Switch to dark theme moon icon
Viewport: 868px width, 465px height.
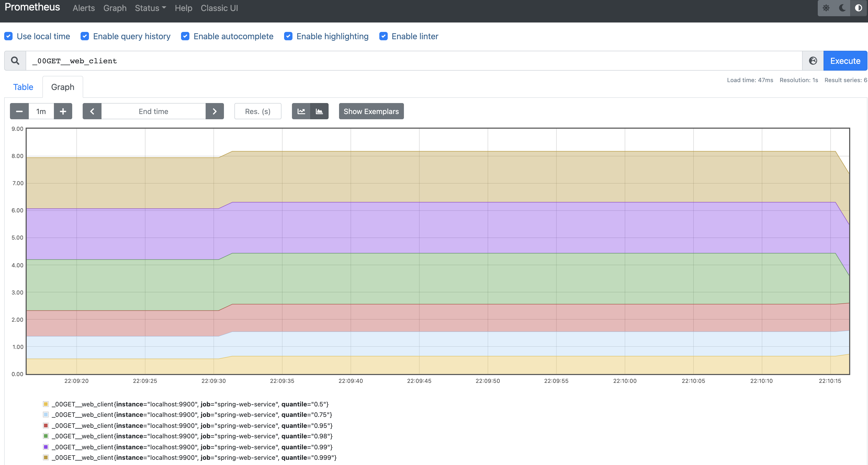coord(842,8)
